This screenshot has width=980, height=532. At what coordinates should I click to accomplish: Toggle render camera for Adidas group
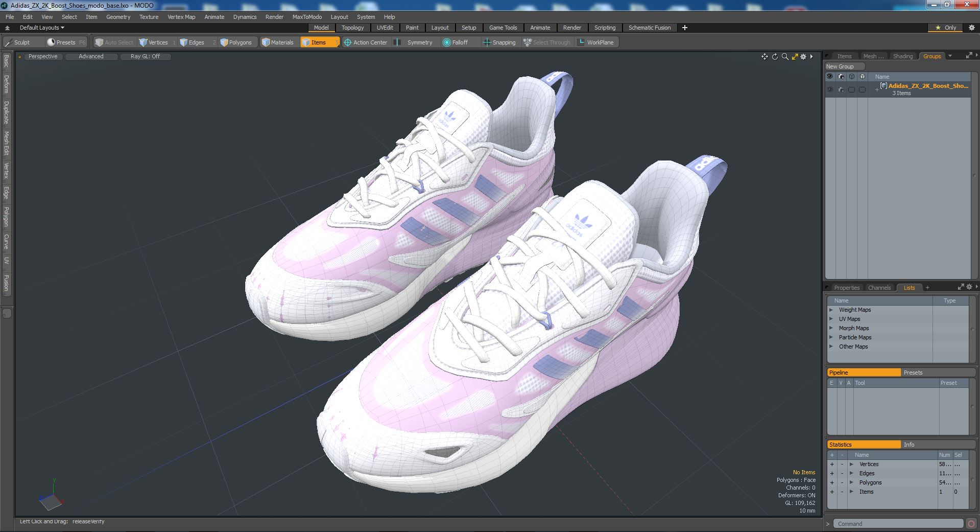click(841, 89)
